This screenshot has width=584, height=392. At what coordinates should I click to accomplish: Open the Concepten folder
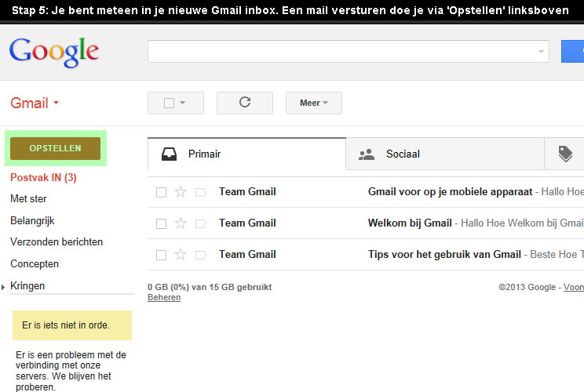35,263
